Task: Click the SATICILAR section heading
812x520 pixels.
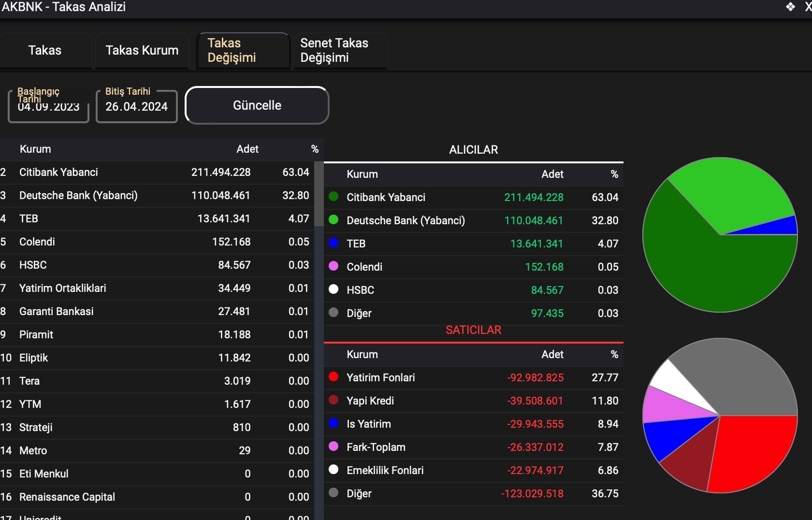Action: pos(474,330)
